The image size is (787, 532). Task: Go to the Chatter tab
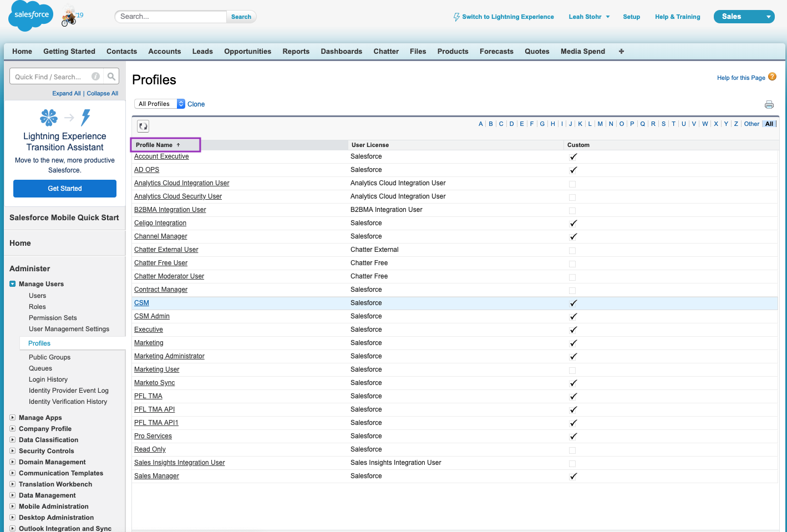pos(386,51)
